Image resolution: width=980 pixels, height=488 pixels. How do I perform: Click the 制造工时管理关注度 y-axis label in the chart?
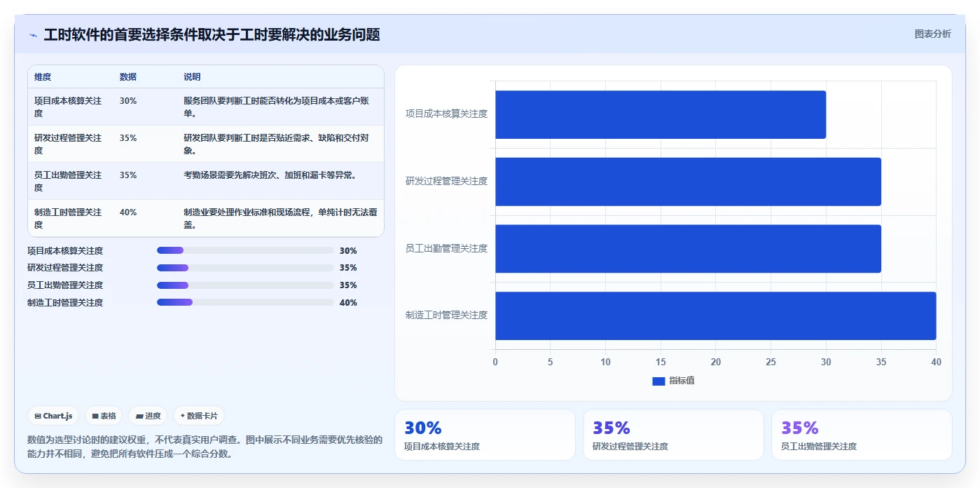pos(446,315)
